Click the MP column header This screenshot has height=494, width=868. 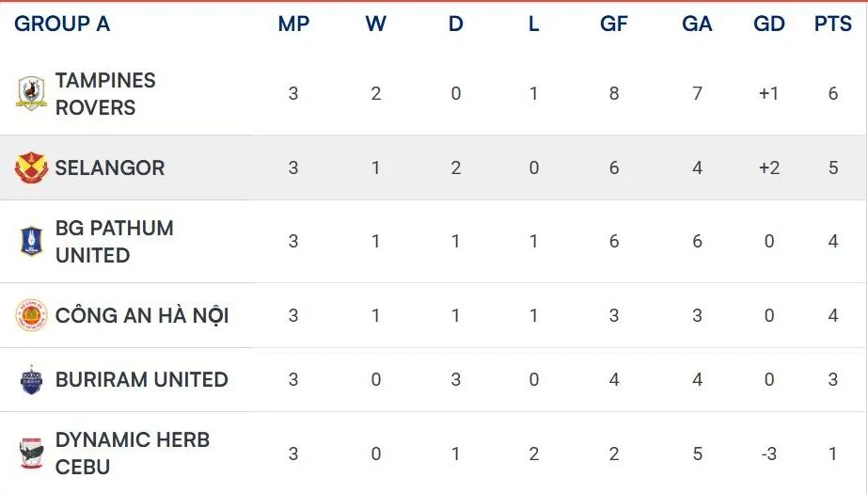pos(293,24)
